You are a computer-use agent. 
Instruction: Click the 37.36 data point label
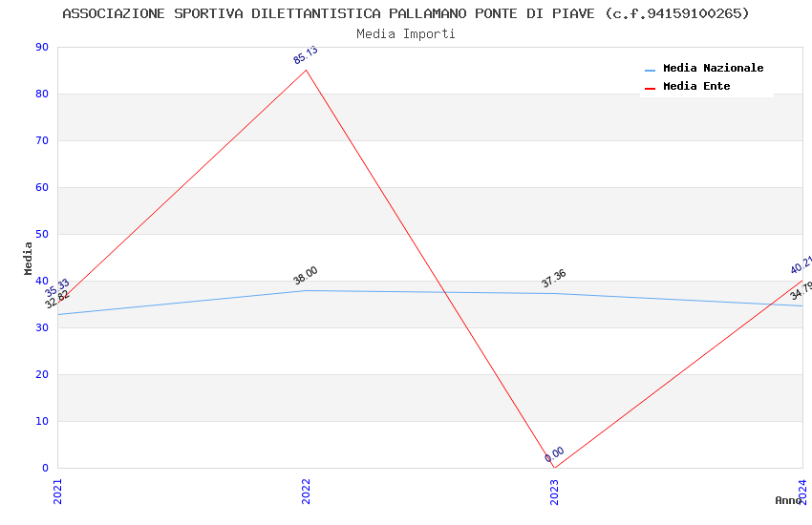coord(553,279)
